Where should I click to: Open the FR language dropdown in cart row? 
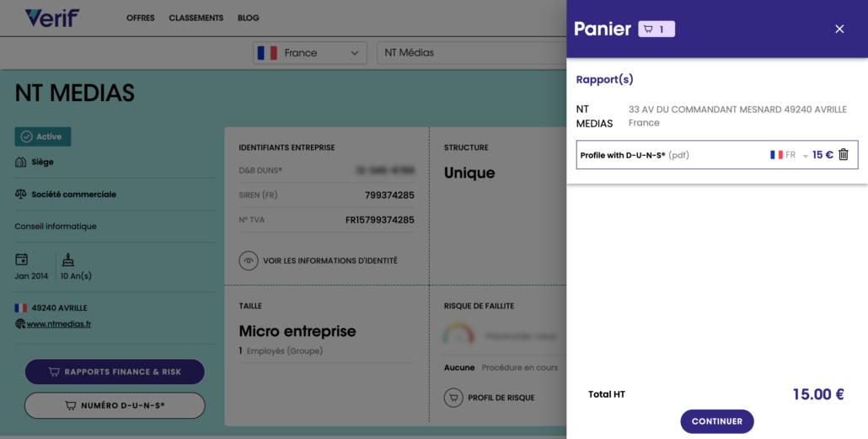click(790, 155)
